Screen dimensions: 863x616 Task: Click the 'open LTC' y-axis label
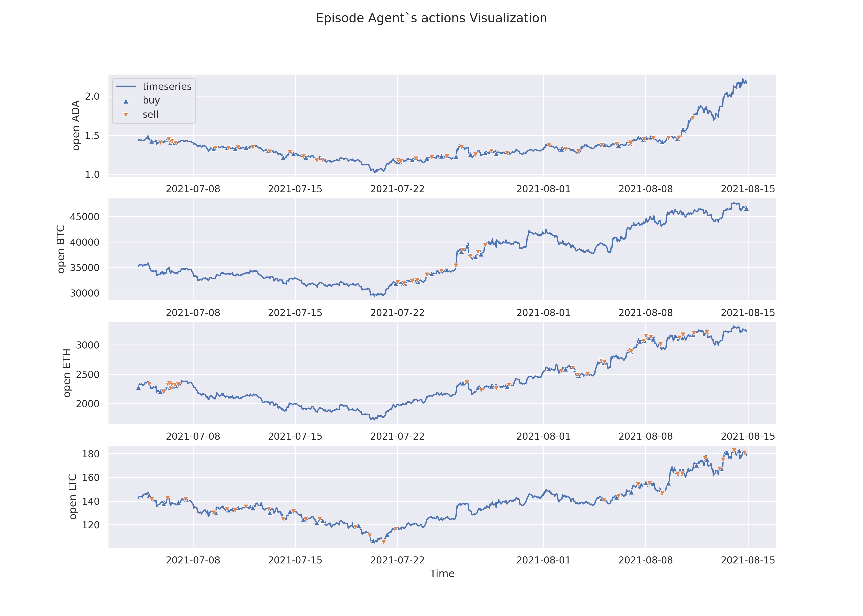73,496
